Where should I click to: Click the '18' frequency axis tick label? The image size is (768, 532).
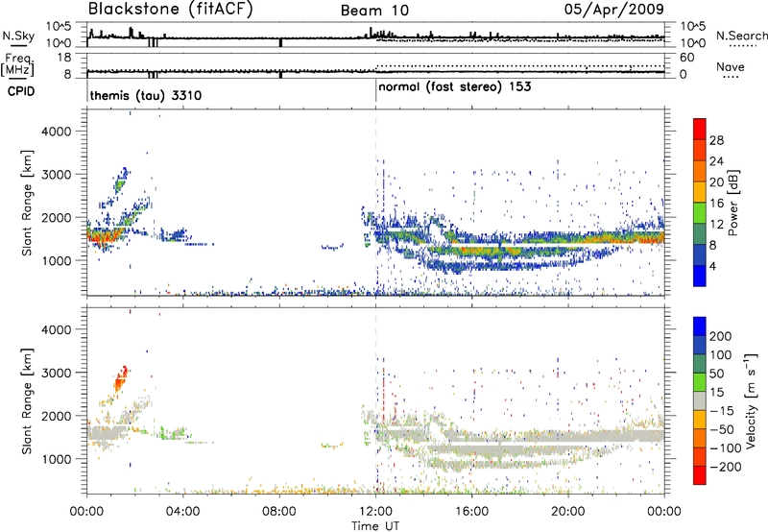point(64,58)
